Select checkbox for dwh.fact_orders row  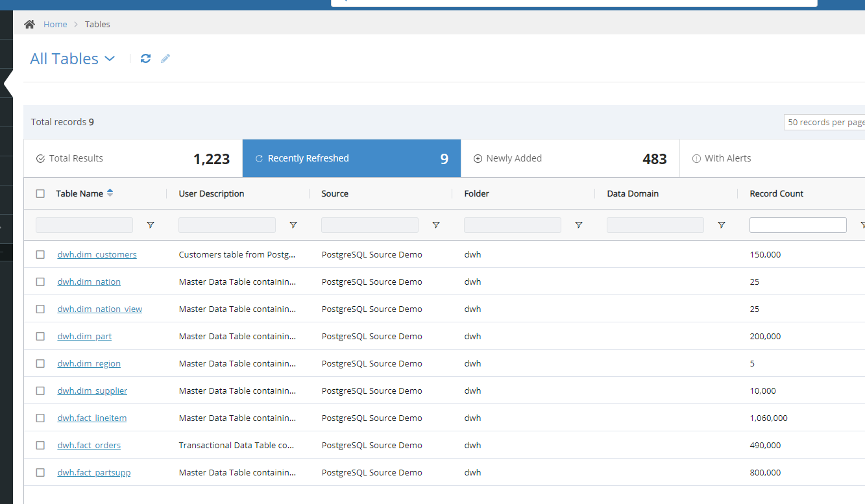pos(40,445)
